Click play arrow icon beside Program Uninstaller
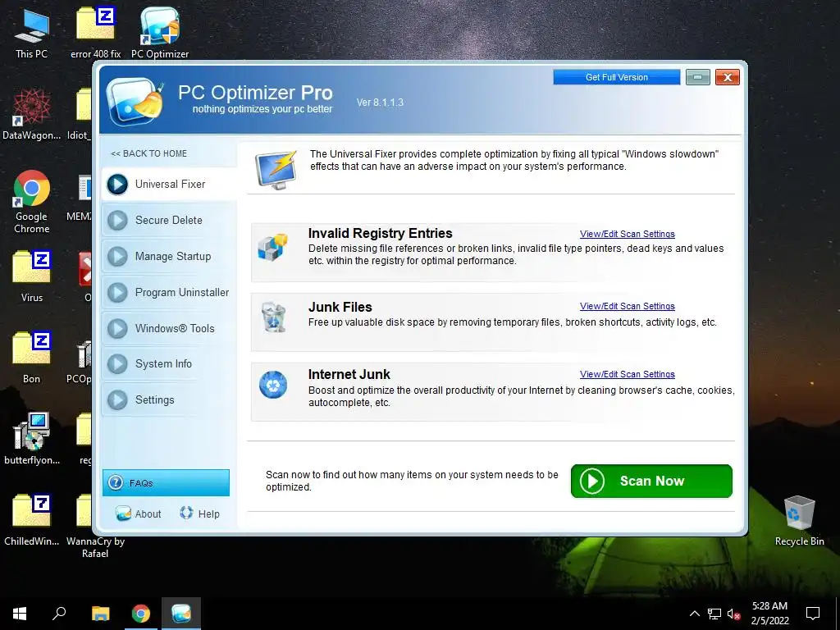The width and height of the screenshot is (840, 630). [117, 293]
